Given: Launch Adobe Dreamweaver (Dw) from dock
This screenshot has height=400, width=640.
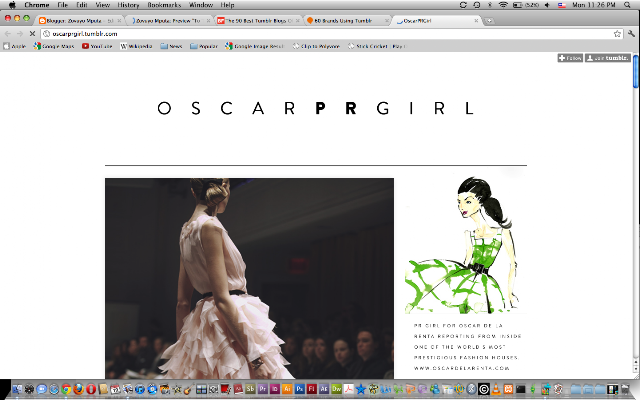Looking at the screenshot, I should click(336, 389).
